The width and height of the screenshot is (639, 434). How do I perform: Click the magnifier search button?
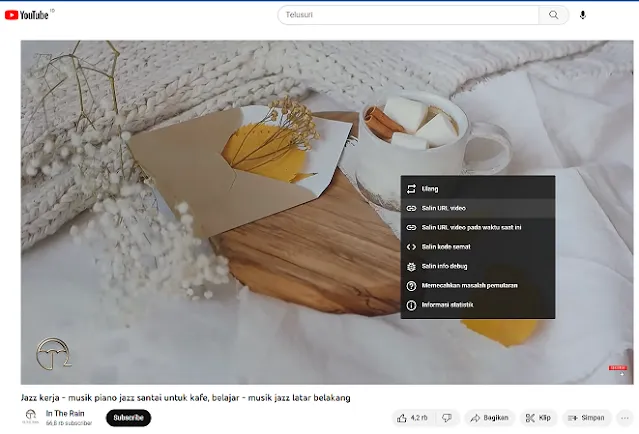553,15
